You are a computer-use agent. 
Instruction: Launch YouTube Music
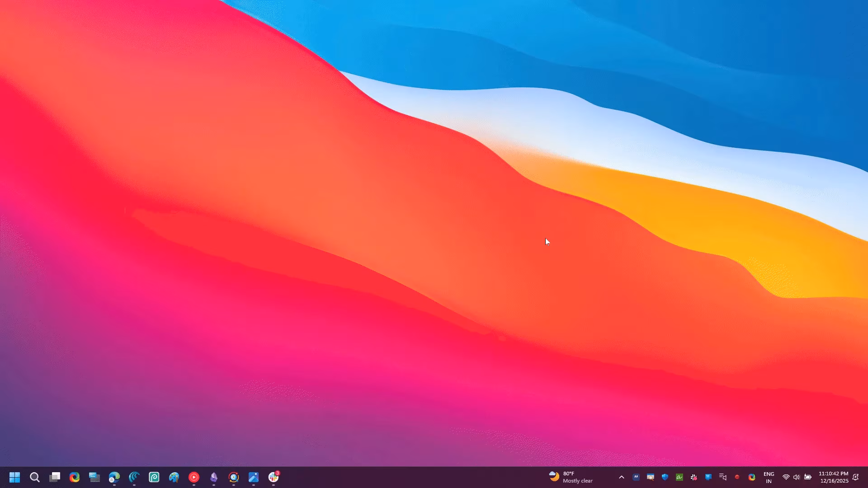click(x=194, y=478)
